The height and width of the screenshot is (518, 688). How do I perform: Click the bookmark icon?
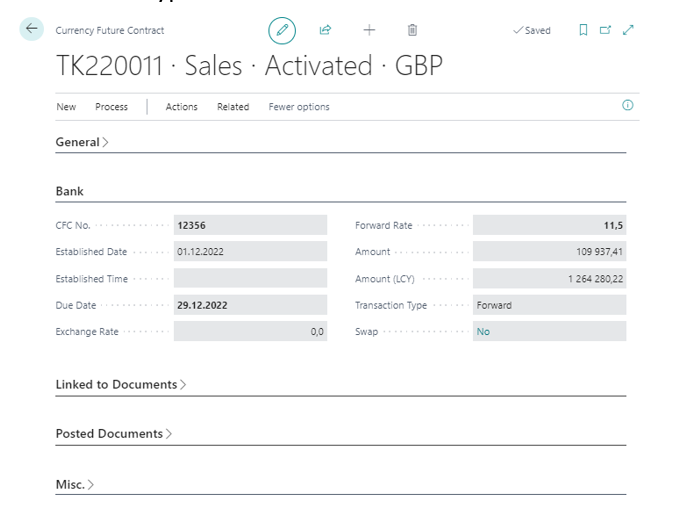[583, 31]
